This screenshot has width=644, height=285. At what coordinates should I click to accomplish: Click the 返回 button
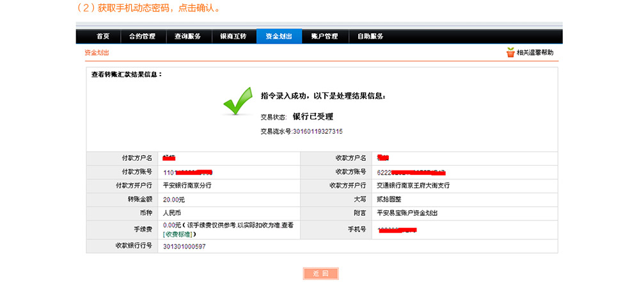[321, 273]
